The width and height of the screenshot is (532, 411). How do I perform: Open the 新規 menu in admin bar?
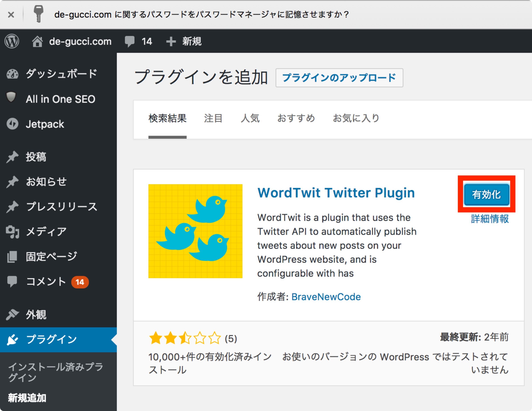pos(192,41)
